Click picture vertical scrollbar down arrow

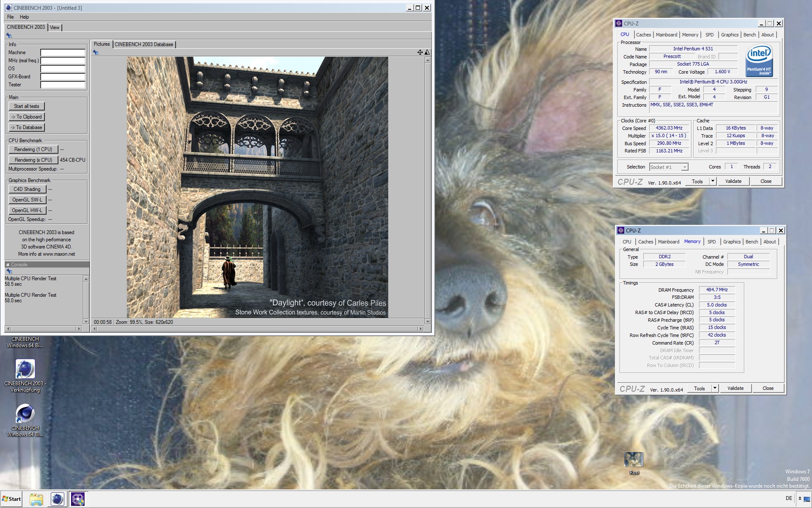point(428,322)
